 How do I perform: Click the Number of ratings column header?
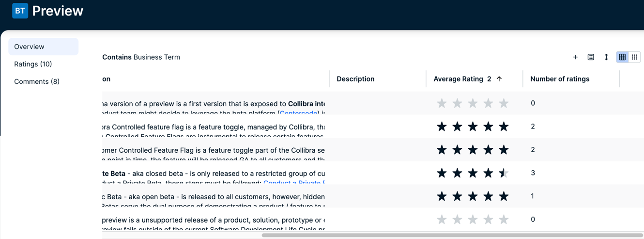(560, 79)
